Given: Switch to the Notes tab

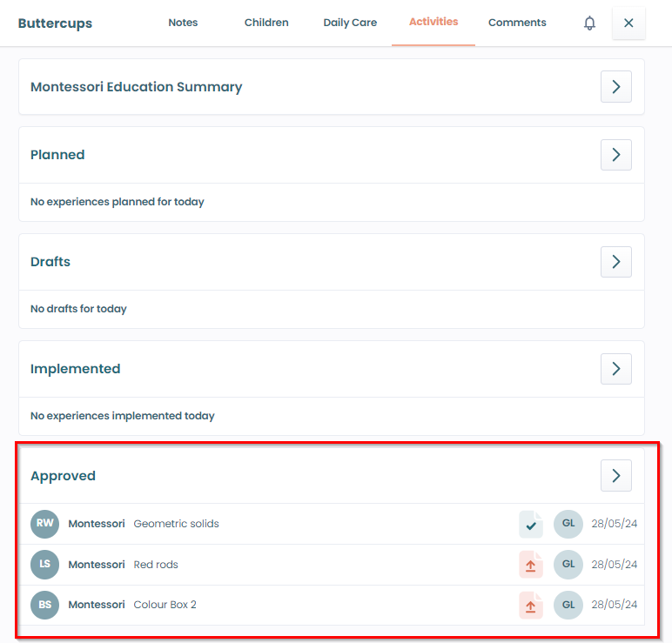Looking at the screenshot, I should click(x=183, y=23).
